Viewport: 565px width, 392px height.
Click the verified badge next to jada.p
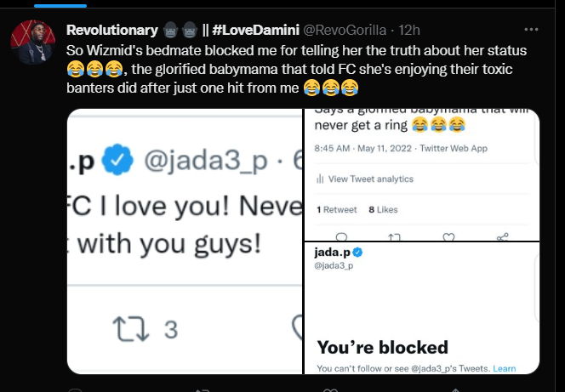coord(357,253)
